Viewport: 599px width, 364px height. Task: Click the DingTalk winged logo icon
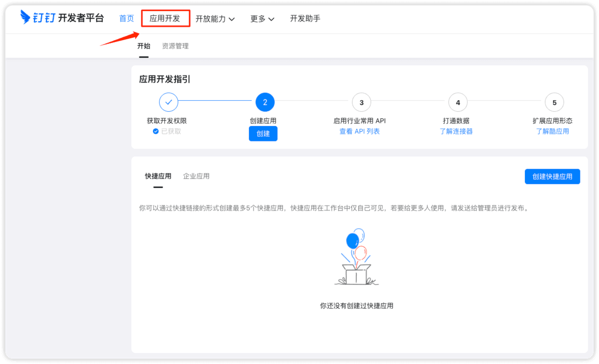coord(25,17)
